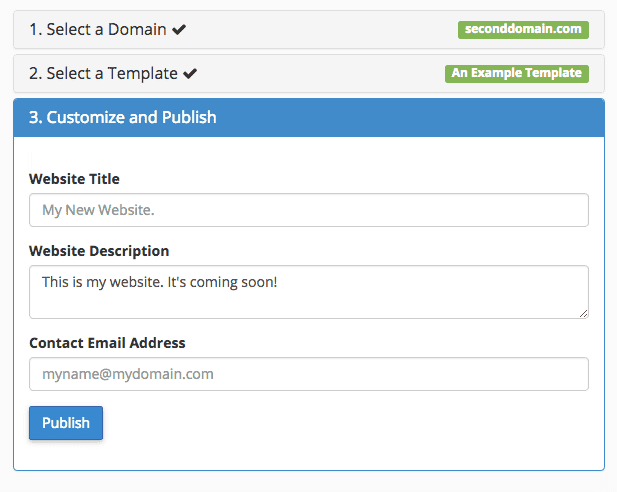This screenshot has height=492, width=617.
Task: Click the "My New Website." placeholder text
Action: coord(98,211)
